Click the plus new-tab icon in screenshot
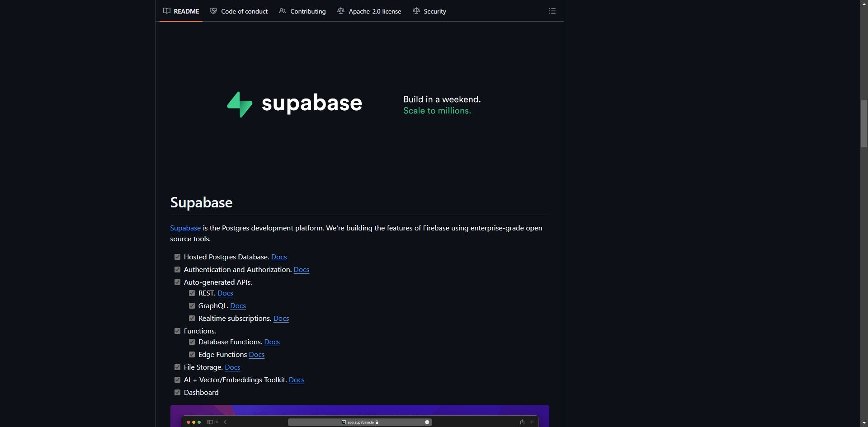 (532, 422)
